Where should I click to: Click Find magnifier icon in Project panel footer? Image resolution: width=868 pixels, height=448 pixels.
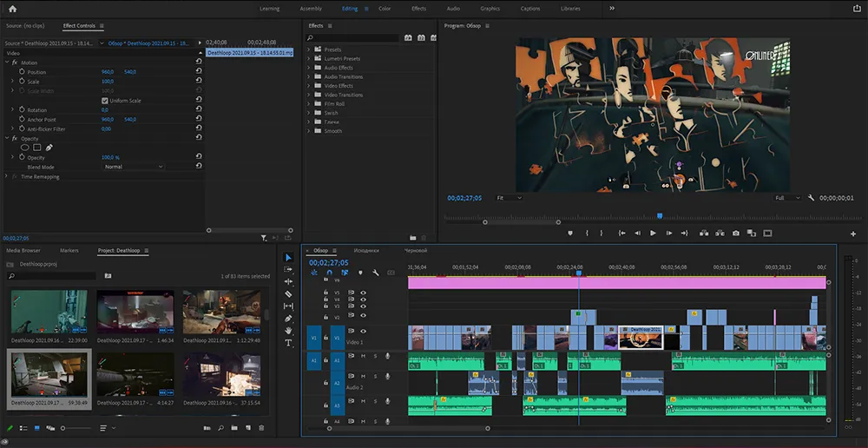tap(220, 428)
